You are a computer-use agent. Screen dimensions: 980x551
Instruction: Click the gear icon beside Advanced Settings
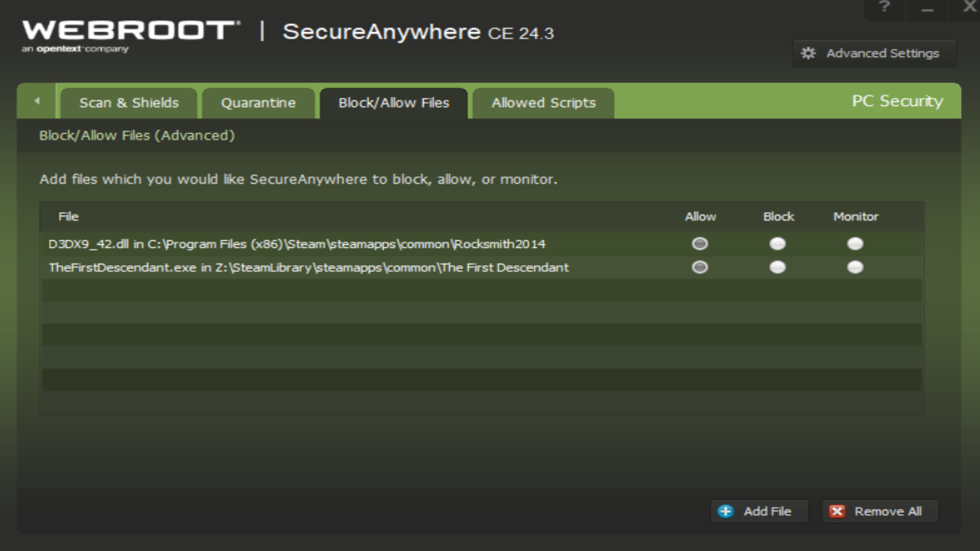(808, 53)
